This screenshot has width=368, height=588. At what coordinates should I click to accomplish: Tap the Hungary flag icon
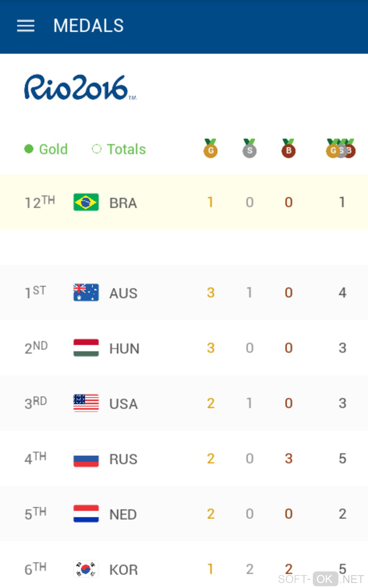click(86, 348)
